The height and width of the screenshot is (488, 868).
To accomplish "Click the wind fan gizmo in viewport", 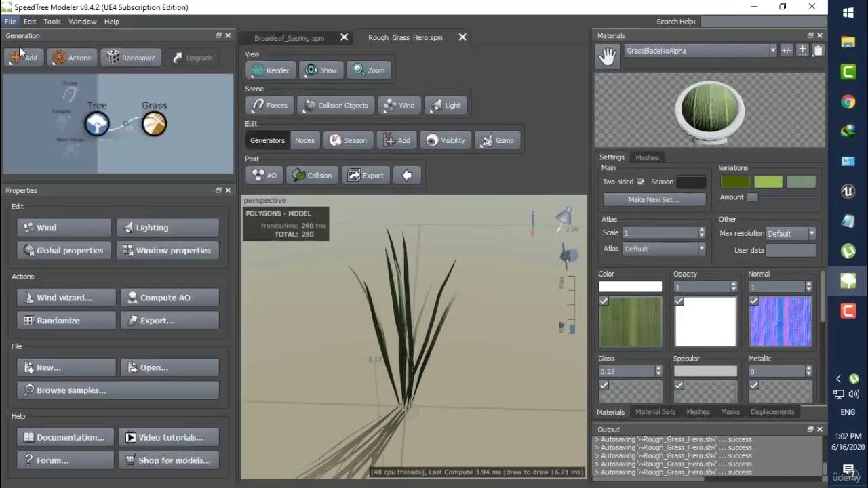I will click(568, 256).
